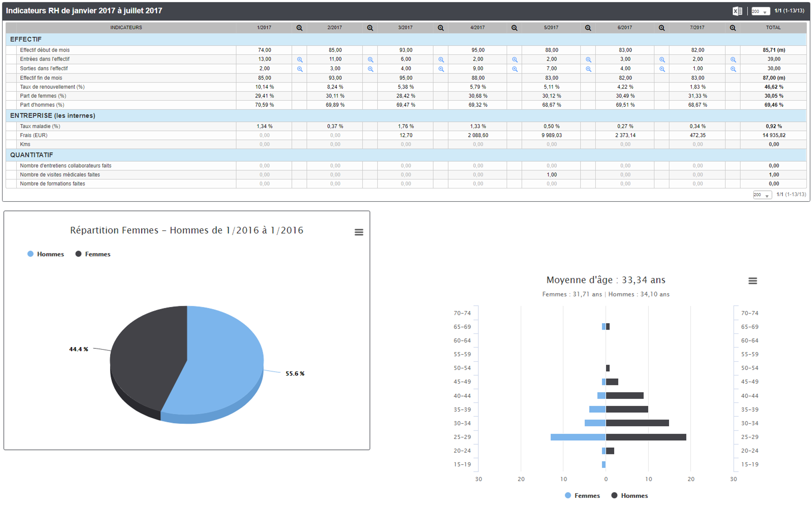Click the magnifier in the 7/2017 header

pyautogui.click(x=732, y=28)
